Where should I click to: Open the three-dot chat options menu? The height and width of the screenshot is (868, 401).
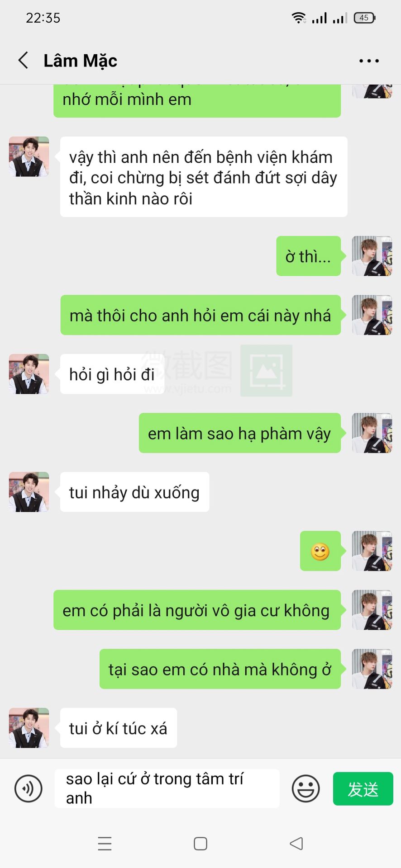(369, 61)
